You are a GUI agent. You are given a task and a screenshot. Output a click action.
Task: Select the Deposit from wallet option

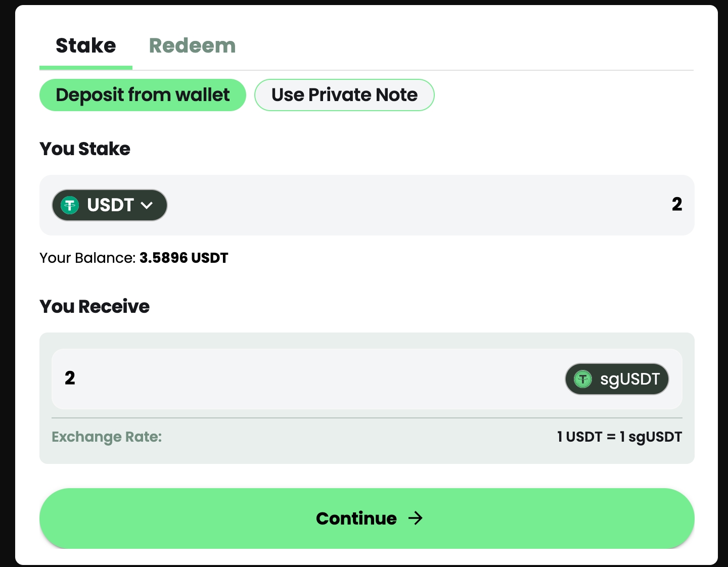click(143, 95)
